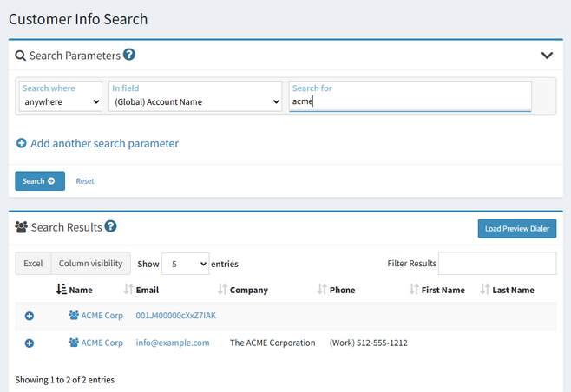Open Column visibility options
Image resolution: width=571 pixels, height=392 pixels.
90,263
